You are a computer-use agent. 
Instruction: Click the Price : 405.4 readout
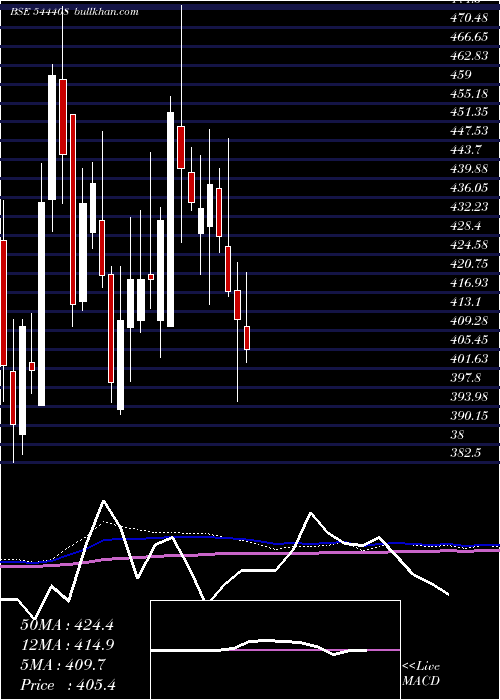pos(67,684)
